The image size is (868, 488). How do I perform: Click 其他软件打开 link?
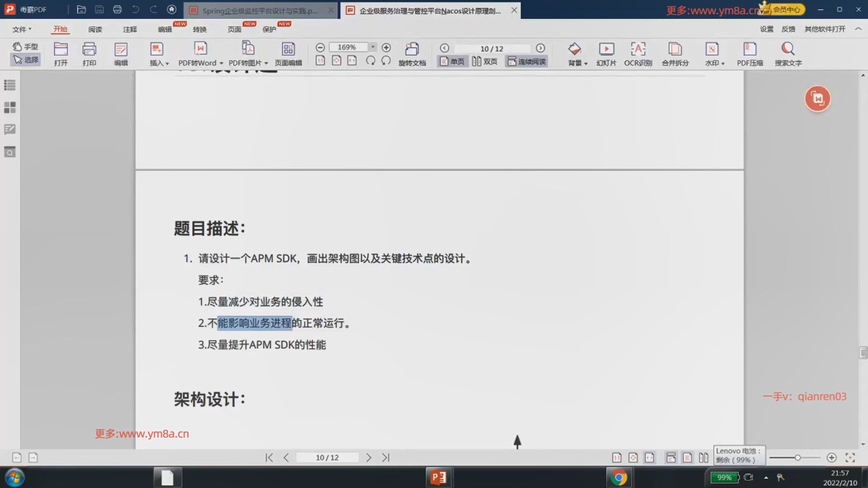pos(825,29)
